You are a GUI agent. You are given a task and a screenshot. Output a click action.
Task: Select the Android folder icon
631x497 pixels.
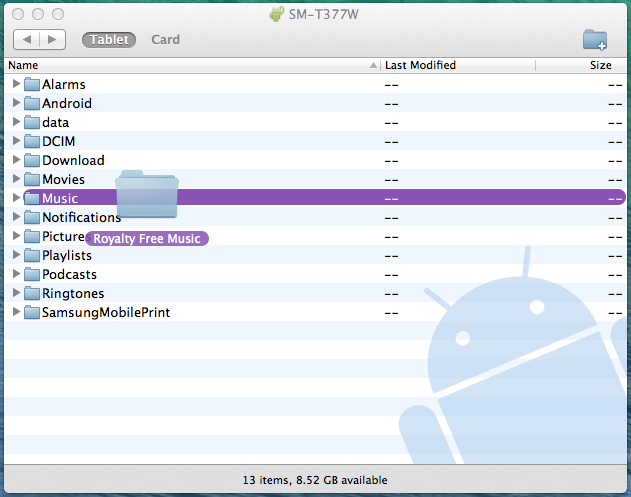click(32, 103)
